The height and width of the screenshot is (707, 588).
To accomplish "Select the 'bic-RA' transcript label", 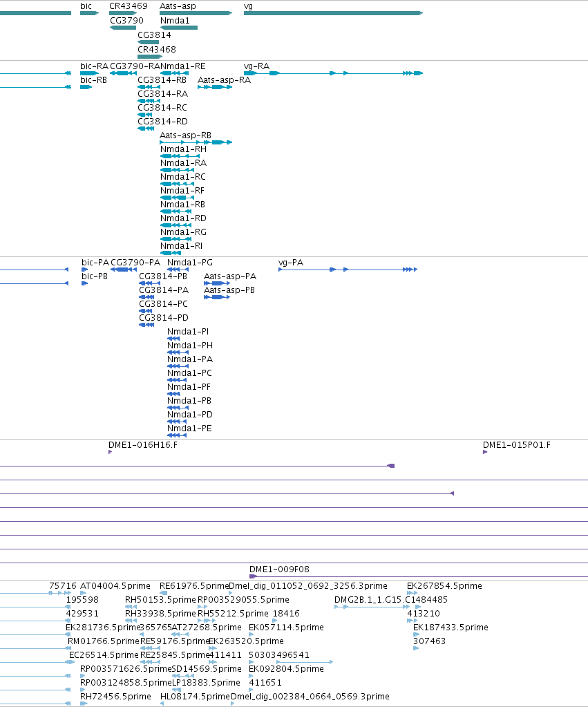I will [94, 66].
